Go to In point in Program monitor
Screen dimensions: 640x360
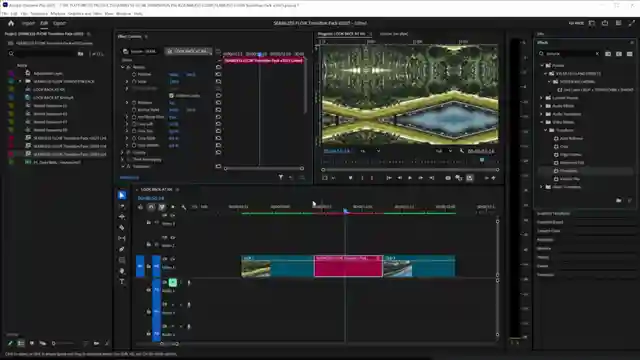tap(389, 178)
